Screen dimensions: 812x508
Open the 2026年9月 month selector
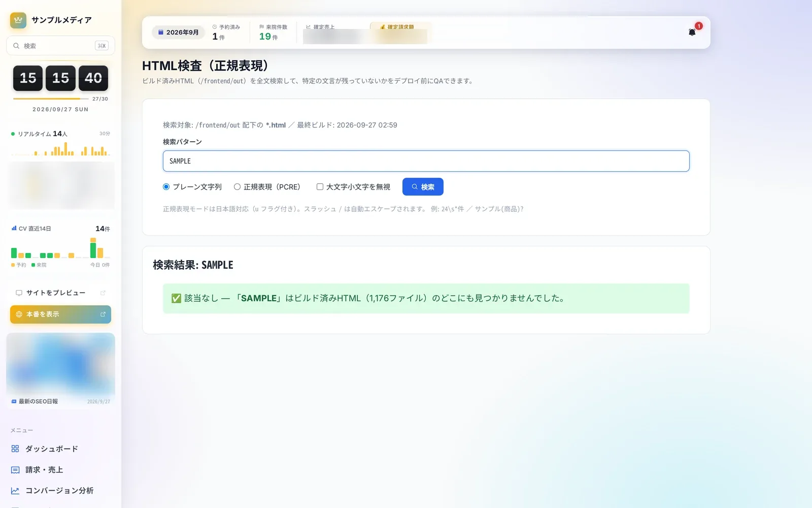pos(178,33)
